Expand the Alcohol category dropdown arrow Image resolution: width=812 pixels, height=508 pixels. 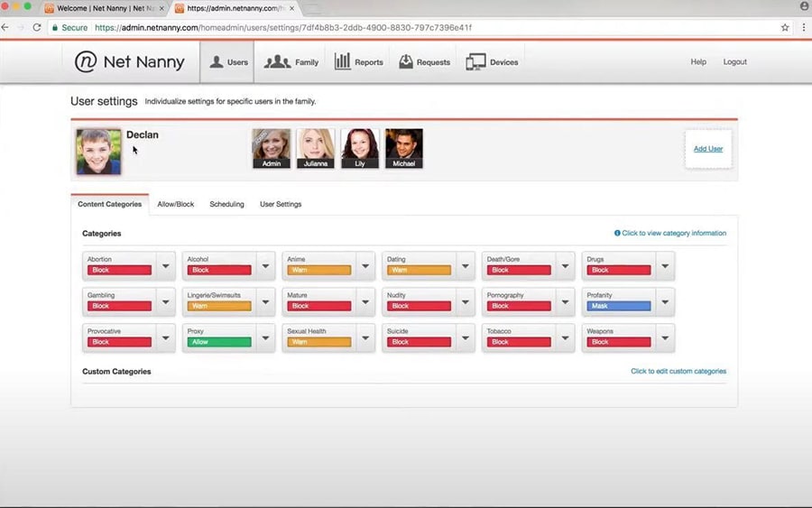tap(265, 266)
